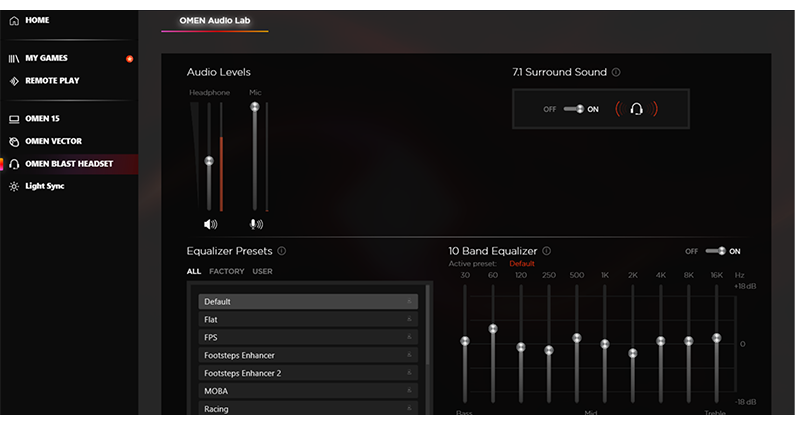Select the Default preset
795x430 pixels.
click(308, 302)
